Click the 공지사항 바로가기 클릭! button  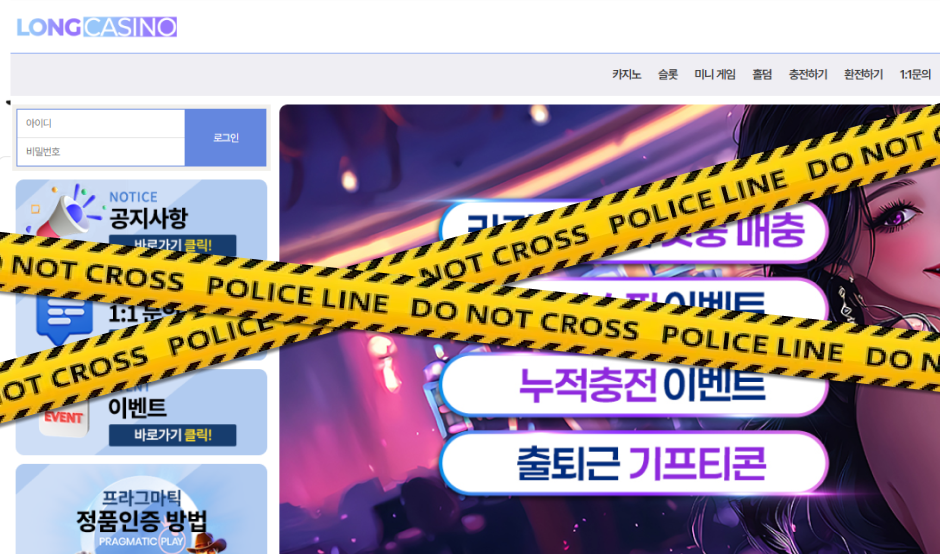point(173,244)
